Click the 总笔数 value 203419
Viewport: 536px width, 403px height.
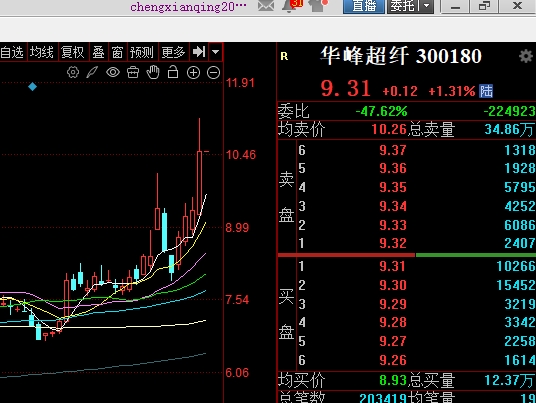(x=383, y=398)
